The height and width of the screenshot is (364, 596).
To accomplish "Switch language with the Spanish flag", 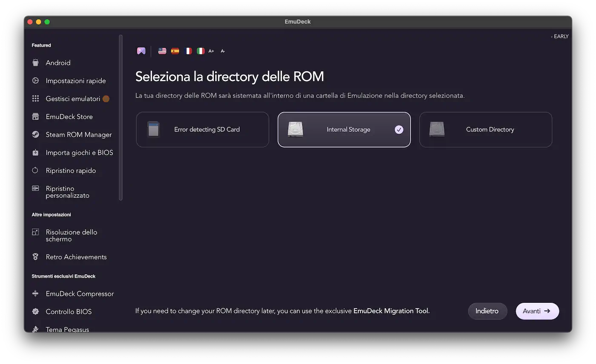I will [175, 51].
